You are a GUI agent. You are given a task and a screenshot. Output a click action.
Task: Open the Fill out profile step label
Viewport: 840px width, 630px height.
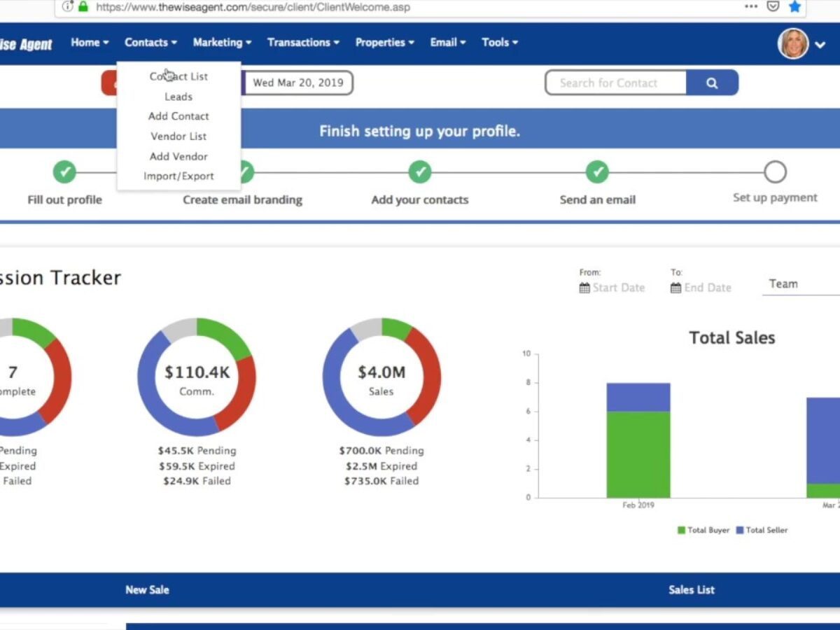(x=64, y=200)
